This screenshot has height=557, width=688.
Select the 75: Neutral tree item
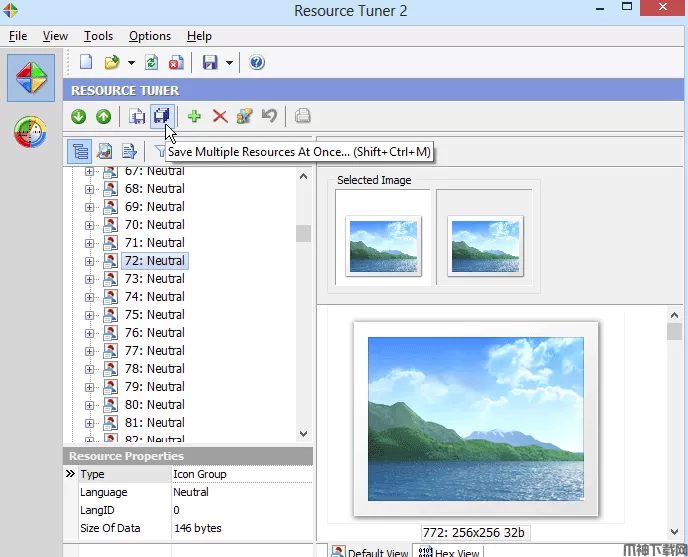pyautogui.click(x=154, y=315)
